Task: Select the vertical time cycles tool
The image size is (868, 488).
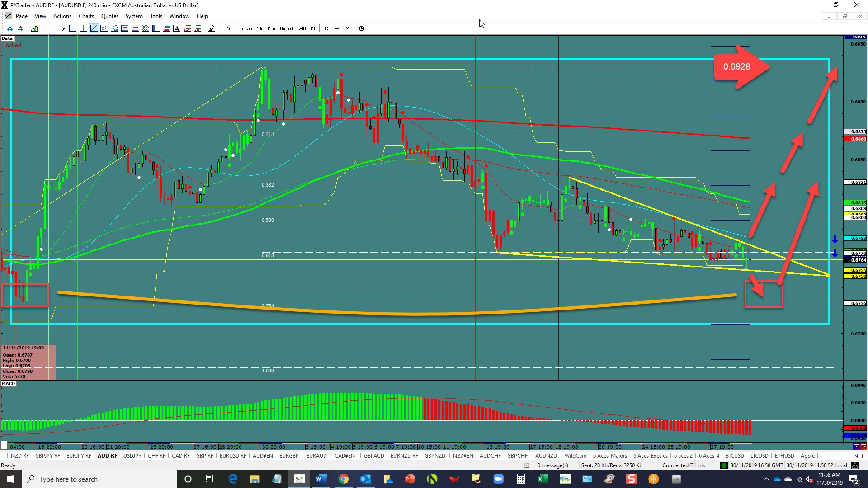Action: [x=156, y=28]
